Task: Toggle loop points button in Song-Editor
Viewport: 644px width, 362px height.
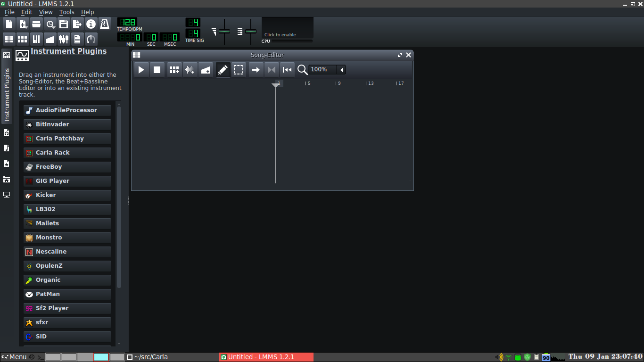Action: tap(272, 70)
